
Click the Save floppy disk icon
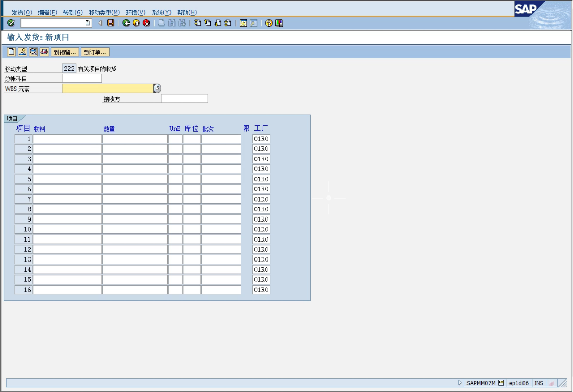(110, 23)
